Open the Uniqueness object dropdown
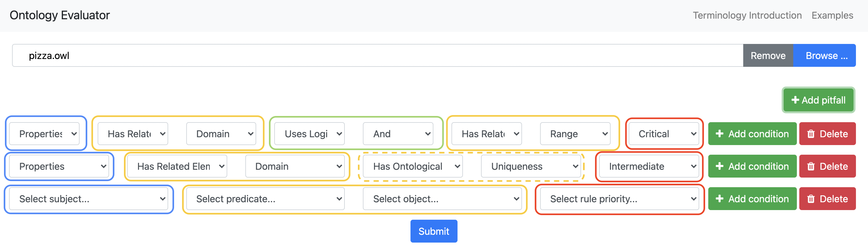This screenshot has width=868, height=251. pyautogui.click(x=531, y=166)
